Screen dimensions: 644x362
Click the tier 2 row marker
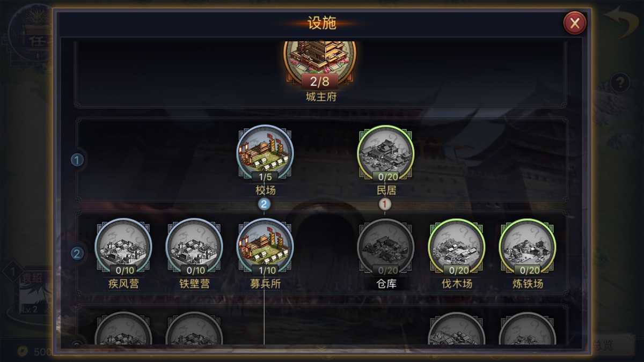pyautogui.click(x=78, y=254)
